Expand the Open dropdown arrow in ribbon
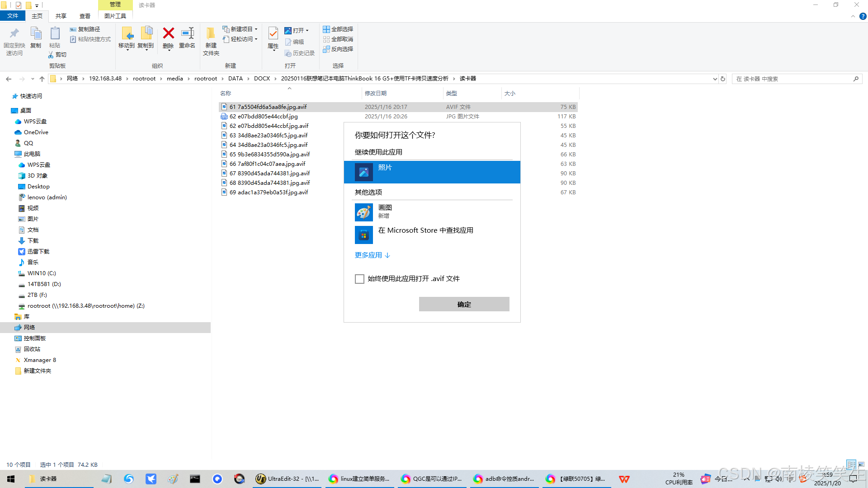This screenshot has height=488, width=868. pos(307,31)
